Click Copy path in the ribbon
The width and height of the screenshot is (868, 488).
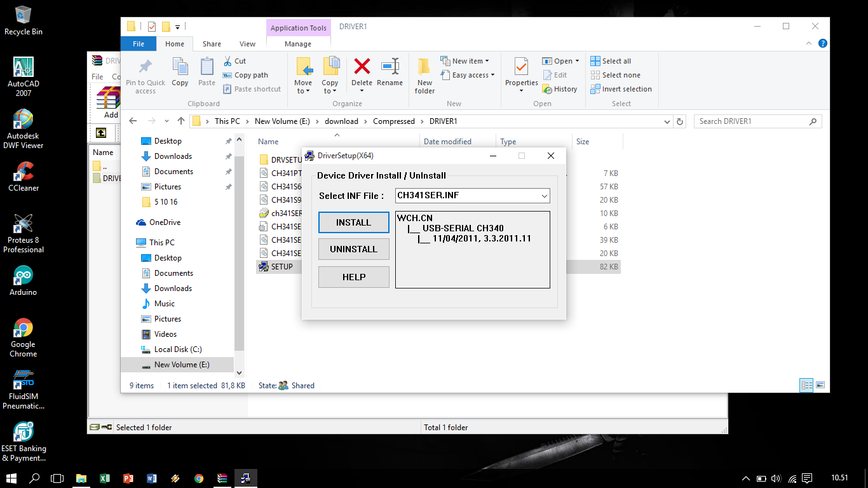245,75
